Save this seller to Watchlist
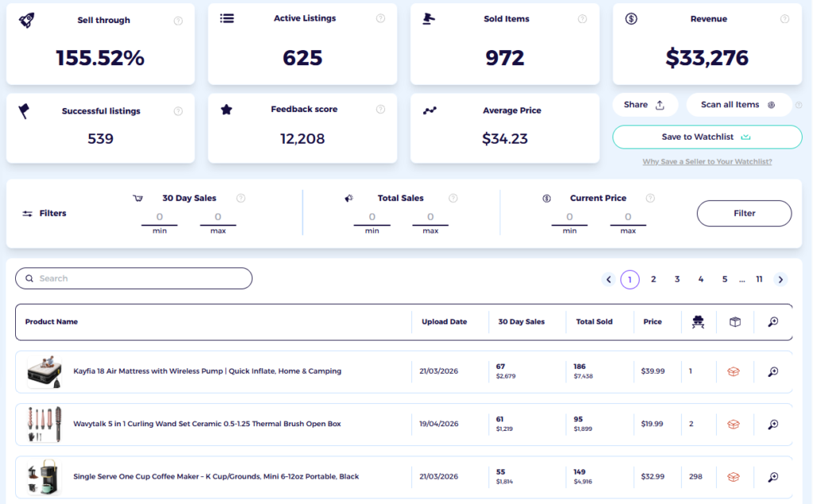Viewport: 813px width, 504px height. 707,137
